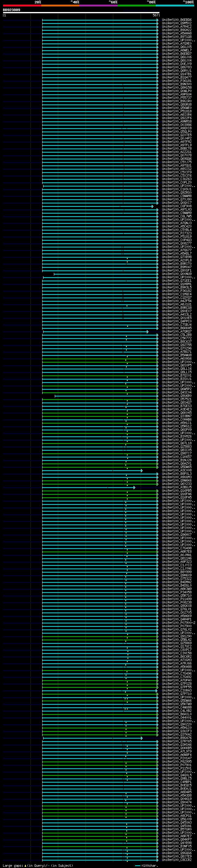The width and height of the screenshot is (197, 868).
Task: Click UniRef100_Q08277 label
Action: 177,243
